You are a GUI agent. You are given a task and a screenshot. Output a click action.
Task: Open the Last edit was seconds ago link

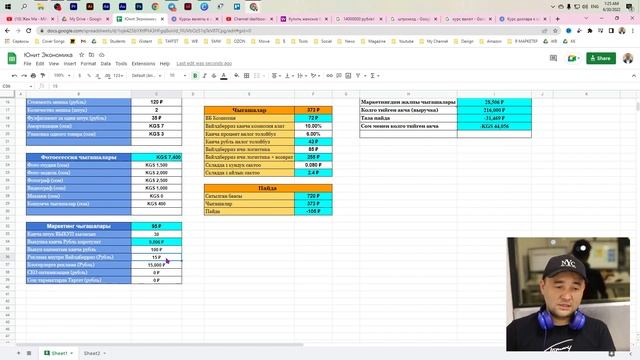click(204, 64)
